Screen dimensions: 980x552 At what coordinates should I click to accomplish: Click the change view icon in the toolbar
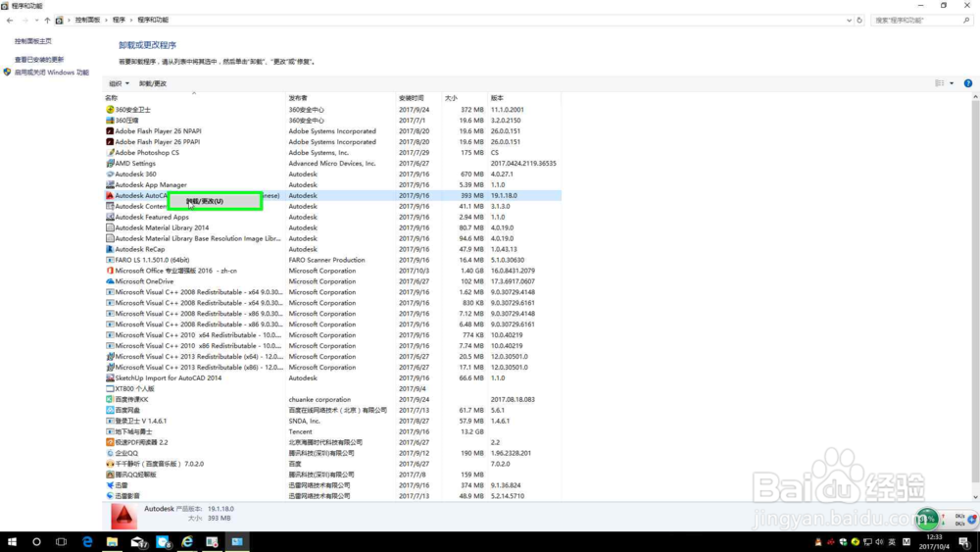click(940, 83)
